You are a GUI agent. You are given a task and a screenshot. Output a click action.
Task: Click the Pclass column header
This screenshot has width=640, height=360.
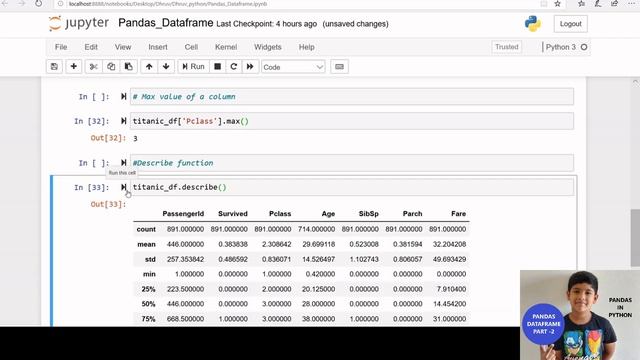pyautogui.click(x=280, y=213)
